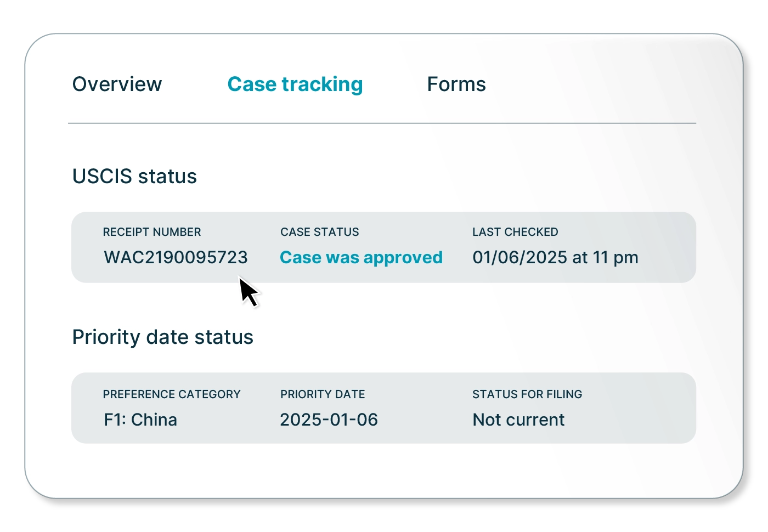
Task: Click inside the USCIS status row panel
Action: (x=631, y=247)
